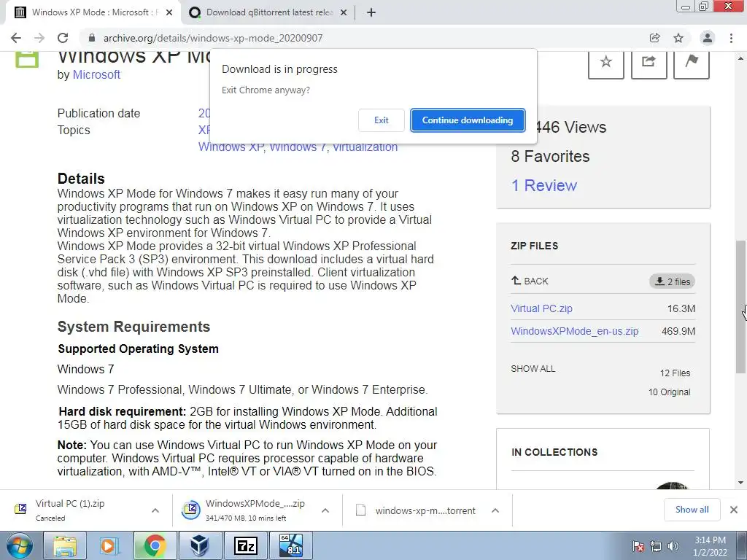Click the 12 Files count
Viewport: 747px width, 560px height.
coord(675,373)
